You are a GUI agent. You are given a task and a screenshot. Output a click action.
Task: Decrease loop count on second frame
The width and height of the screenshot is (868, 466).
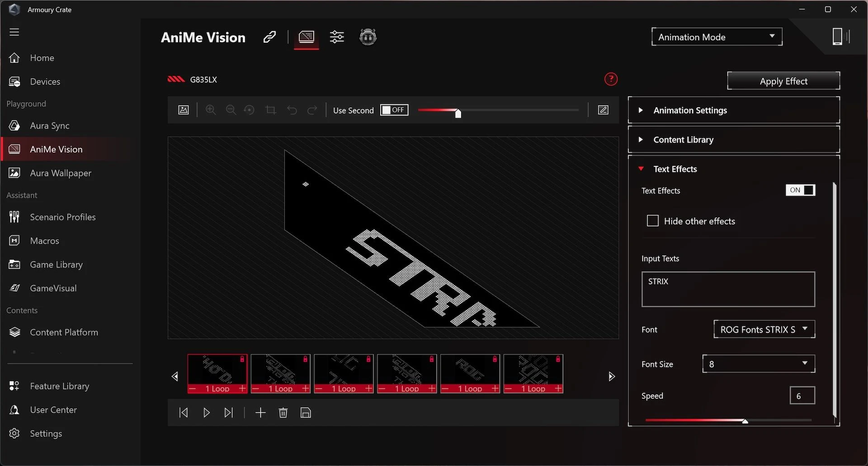(256, 389)
